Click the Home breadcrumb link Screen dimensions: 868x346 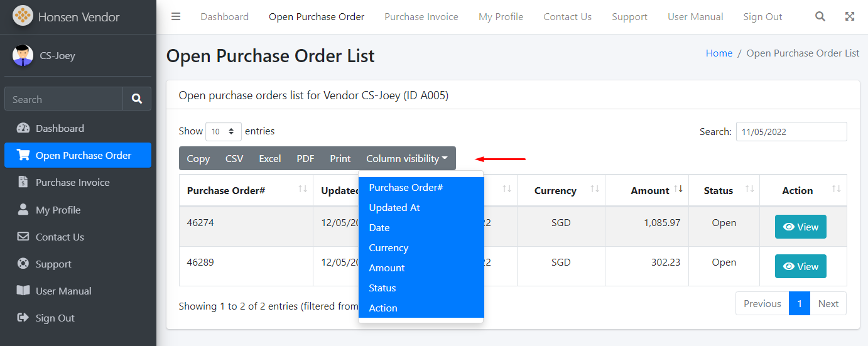(719, 53)
